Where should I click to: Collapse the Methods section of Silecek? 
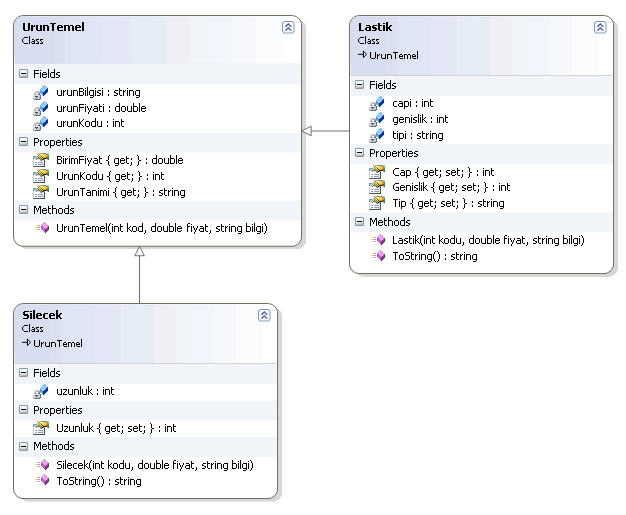coord(23,446)
